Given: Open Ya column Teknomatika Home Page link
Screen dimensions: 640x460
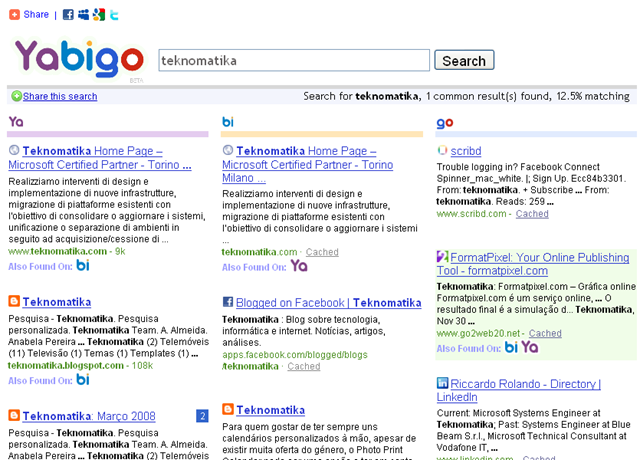Looking at the screenshot, I should 100,158.
